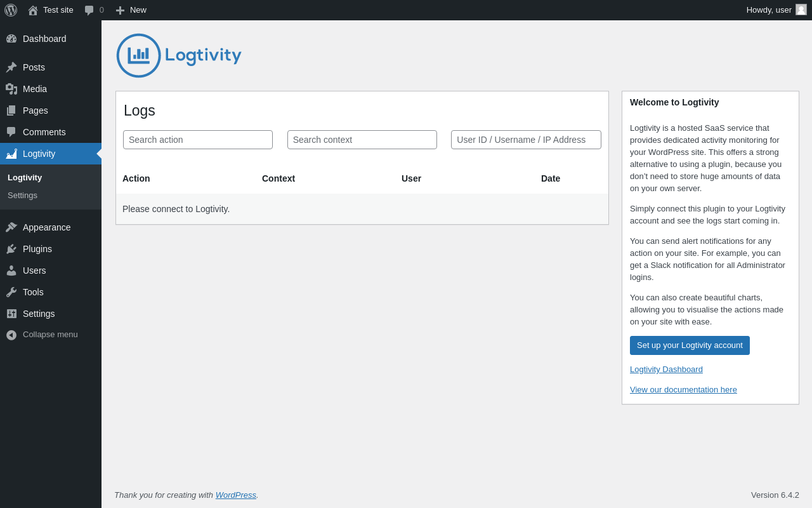
Task: Open the comments bubble icon in admin bar
Action: 89,10
